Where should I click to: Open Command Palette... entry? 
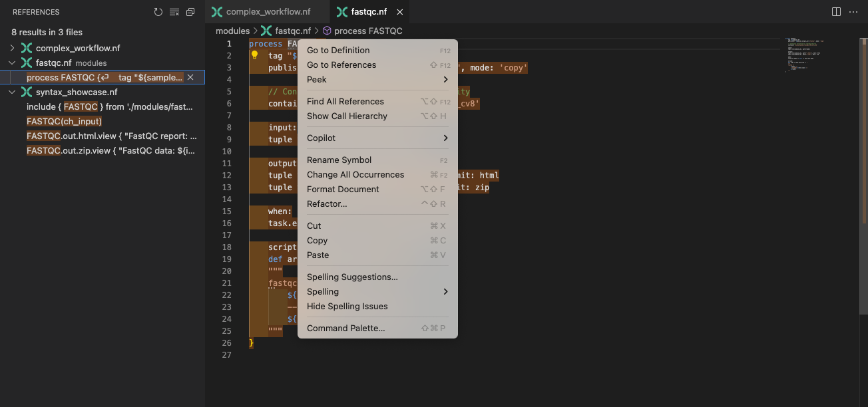pos(377,329)
